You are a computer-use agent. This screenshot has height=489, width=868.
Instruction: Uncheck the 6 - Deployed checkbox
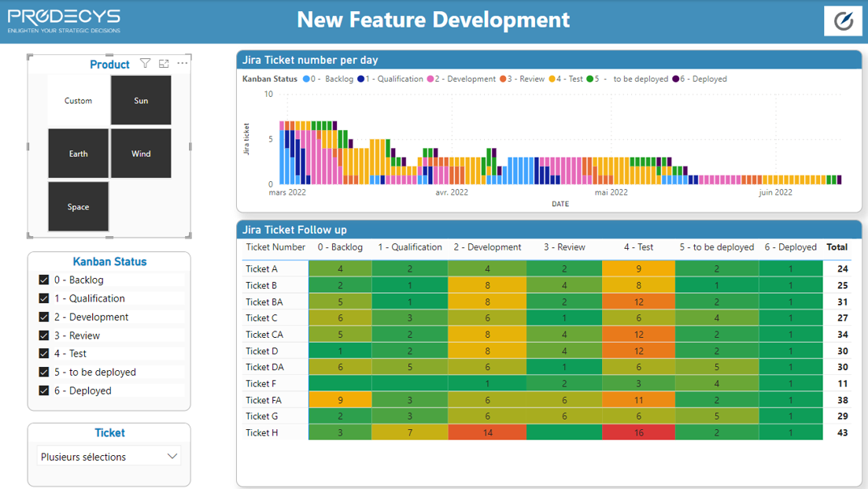coord(44,391)
